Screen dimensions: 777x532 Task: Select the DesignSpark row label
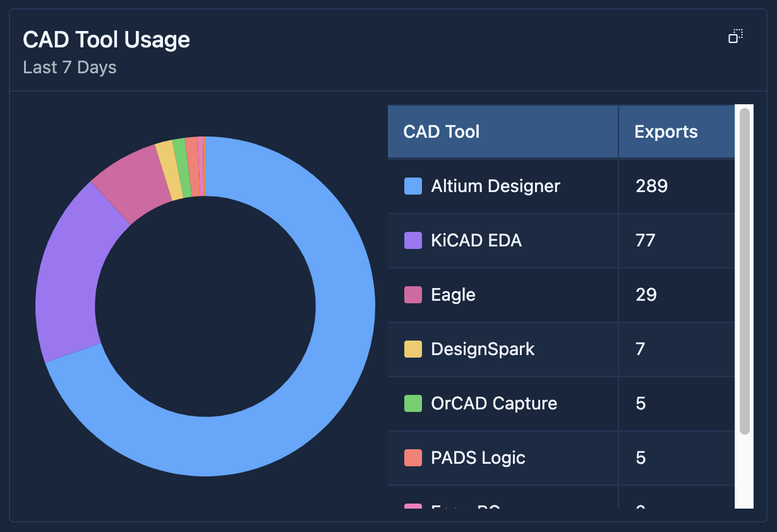483,349
